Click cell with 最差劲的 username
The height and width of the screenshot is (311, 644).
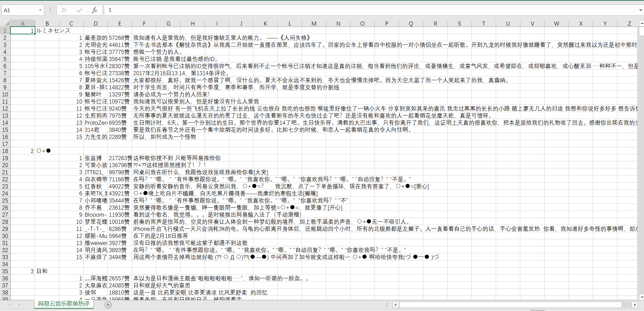[x=96, y=38]
